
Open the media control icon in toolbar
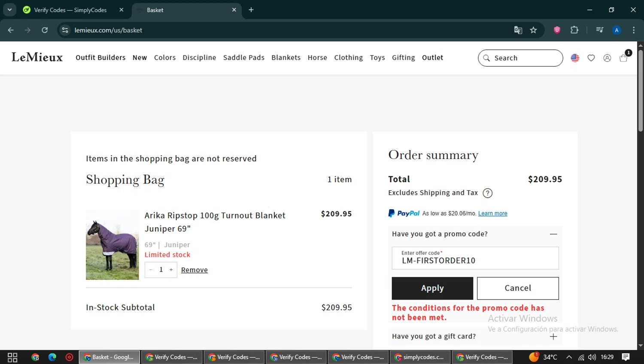599,30
